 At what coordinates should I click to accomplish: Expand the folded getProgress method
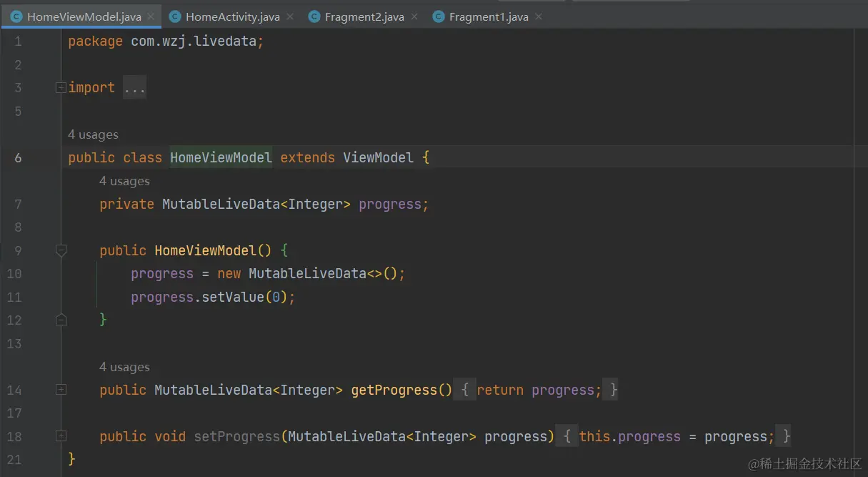(x=61, y=390)
